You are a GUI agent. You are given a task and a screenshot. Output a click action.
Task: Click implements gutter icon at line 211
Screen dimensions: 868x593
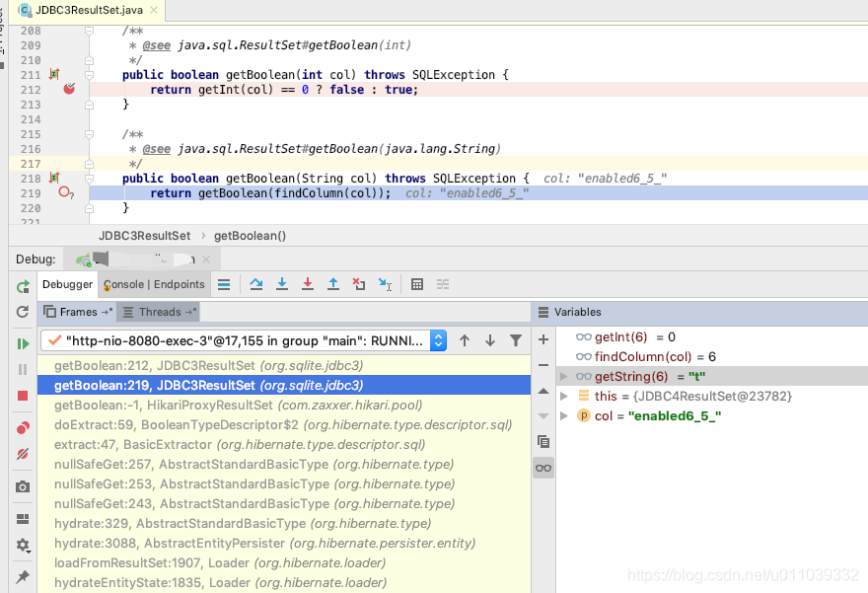point(54,74)
